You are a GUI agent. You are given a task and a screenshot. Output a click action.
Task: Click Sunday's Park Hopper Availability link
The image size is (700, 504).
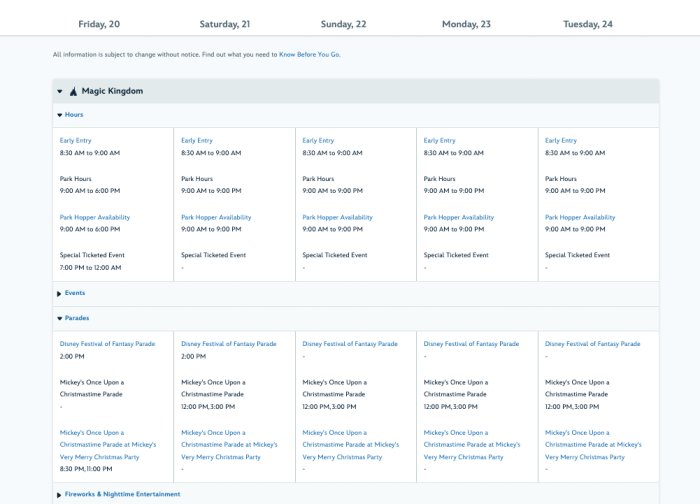point(337,217)
